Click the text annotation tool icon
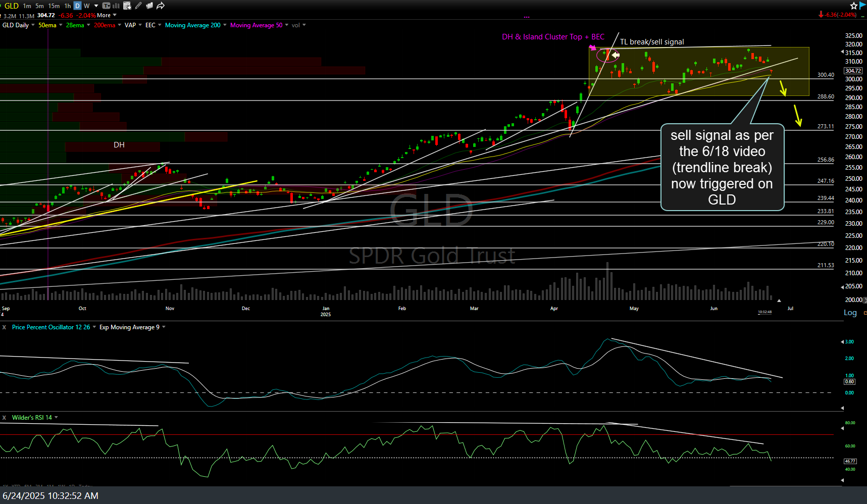Image resolution: width=867 pixels, height=504 pixels. pos(106,6)
